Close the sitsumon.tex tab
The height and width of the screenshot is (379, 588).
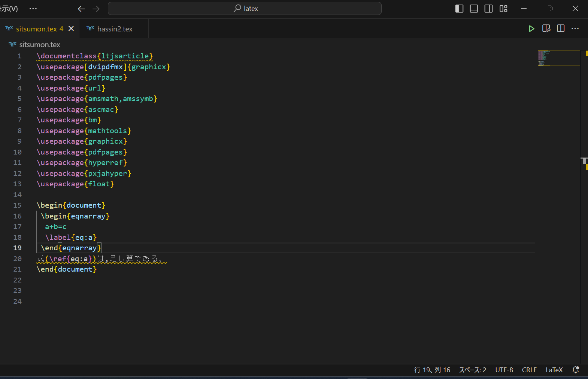click(71, 29)
